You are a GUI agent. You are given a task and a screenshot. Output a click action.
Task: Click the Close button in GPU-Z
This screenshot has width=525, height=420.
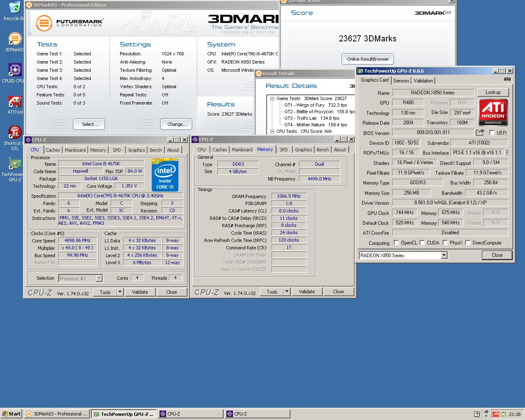click(497, 255)
